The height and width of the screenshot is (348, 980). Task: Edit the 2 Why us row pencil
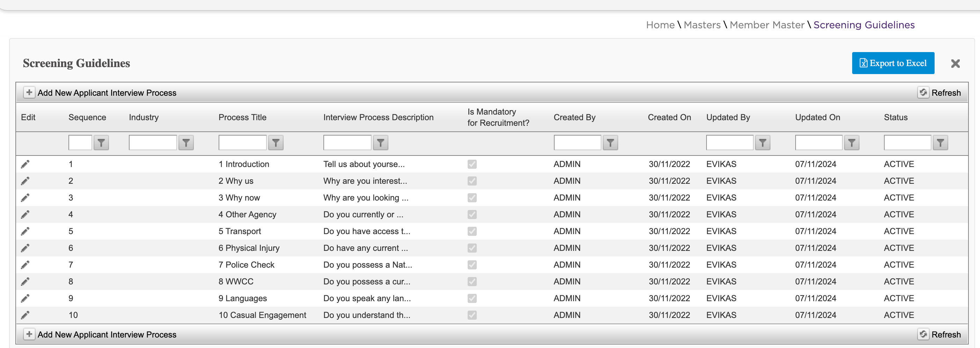(25, 181)
